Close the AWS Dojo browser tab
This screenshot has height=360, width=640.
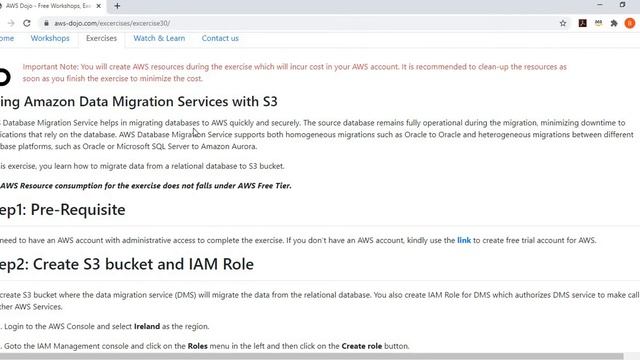(x=98, y=6)
